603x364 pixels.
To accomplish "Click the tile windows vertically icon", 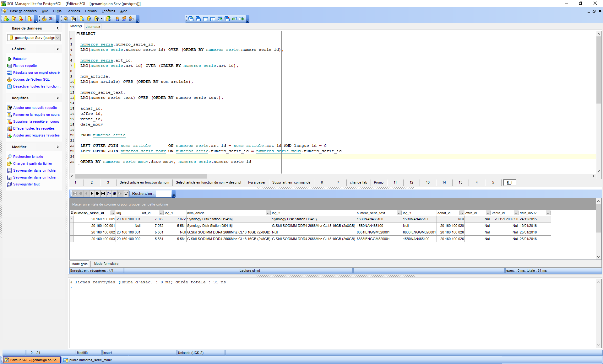I will pos(213,19).
